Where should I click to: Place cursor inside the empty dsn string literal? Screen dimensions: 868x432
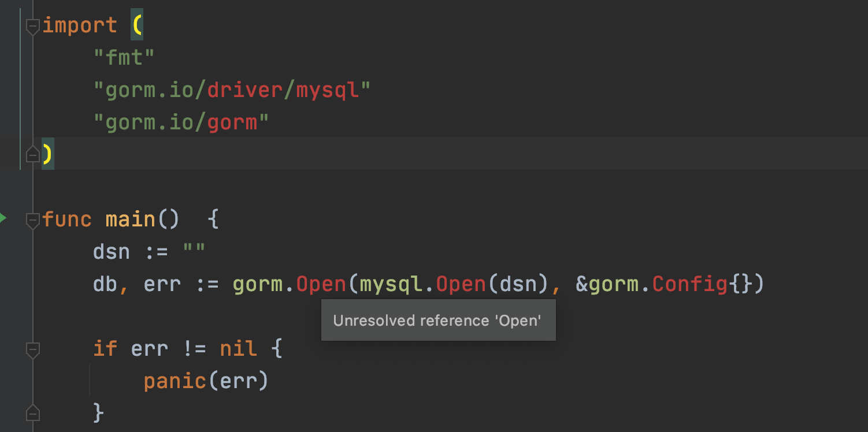point(194,252)
